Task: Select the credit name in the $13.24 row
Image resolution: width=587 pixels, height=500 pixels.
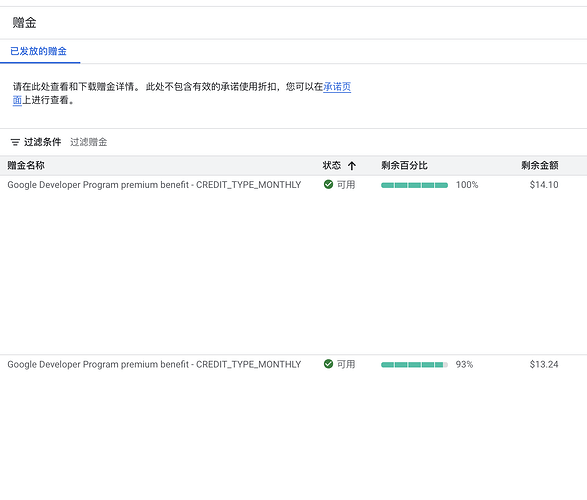Action: (x=154, y=365)
